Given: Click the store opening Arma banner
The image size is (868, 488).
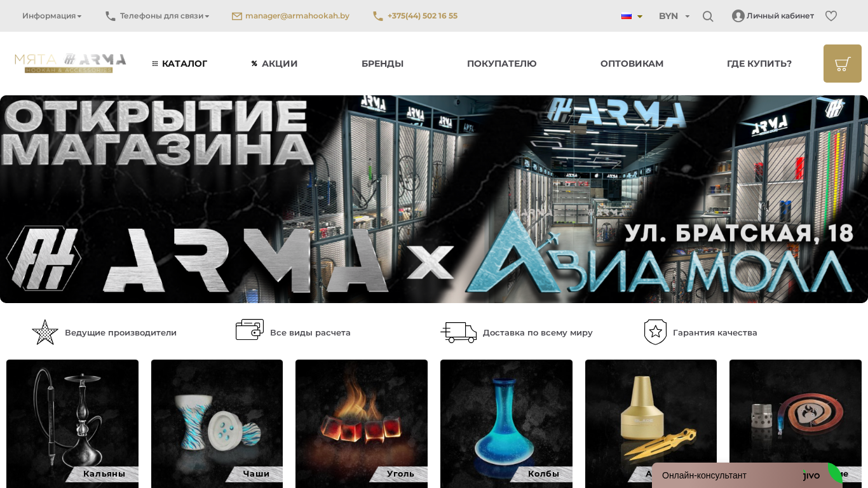Looking at the screenshot, I should [x=434, y=199].
